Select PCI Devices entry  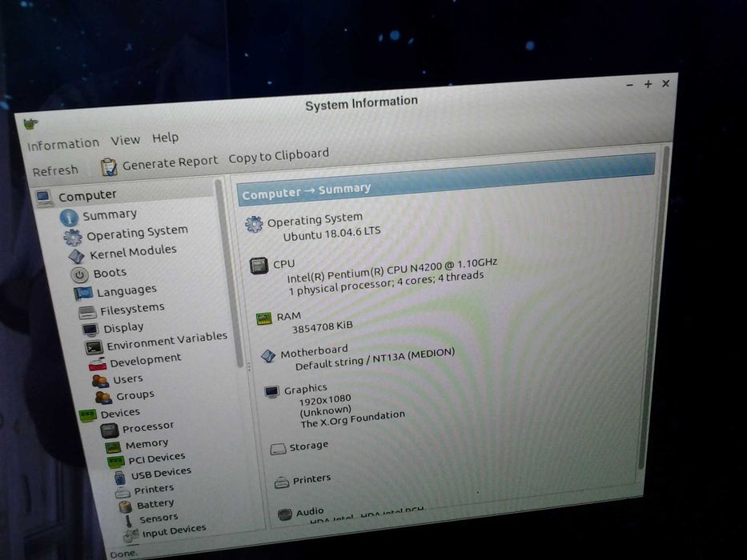(x=156, y=458)
